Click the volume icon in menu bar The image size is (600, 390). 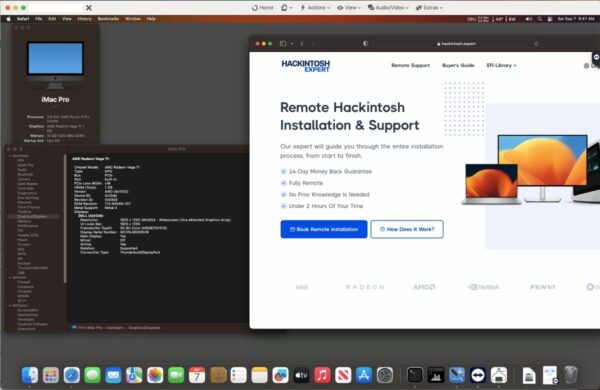click(x=528, y=19)
